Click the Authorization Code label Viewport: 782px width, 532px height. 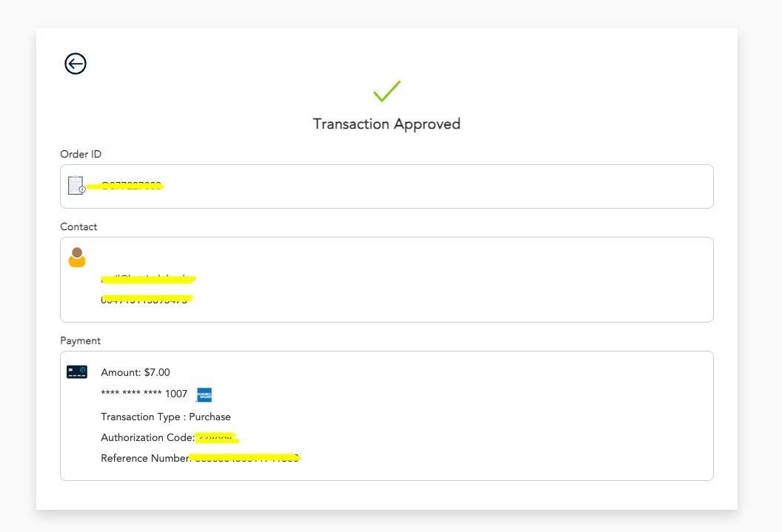[147, 437]
